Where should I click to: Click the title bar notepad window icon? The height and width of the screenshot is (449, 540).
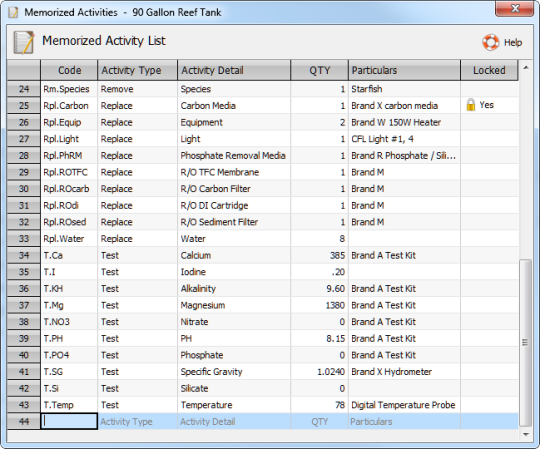click(x=13, y=12)
